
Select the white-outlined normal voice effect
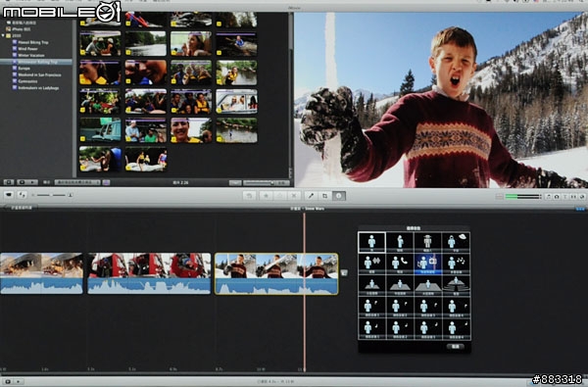(371, 242)
